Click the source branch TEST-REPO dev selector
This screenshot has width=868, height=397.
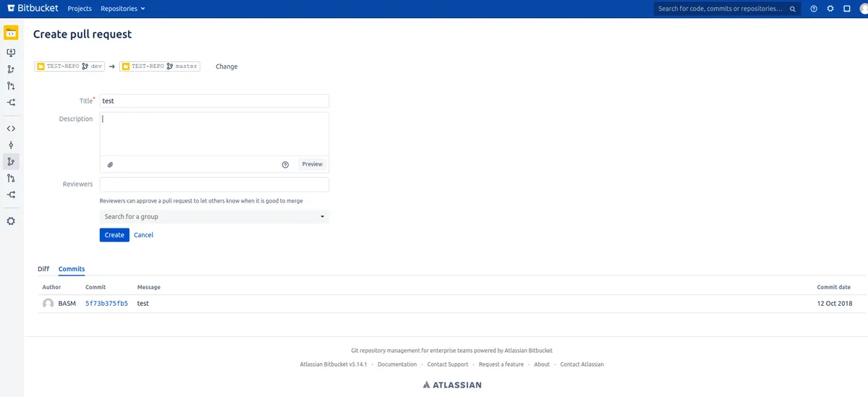pos(70,66)
